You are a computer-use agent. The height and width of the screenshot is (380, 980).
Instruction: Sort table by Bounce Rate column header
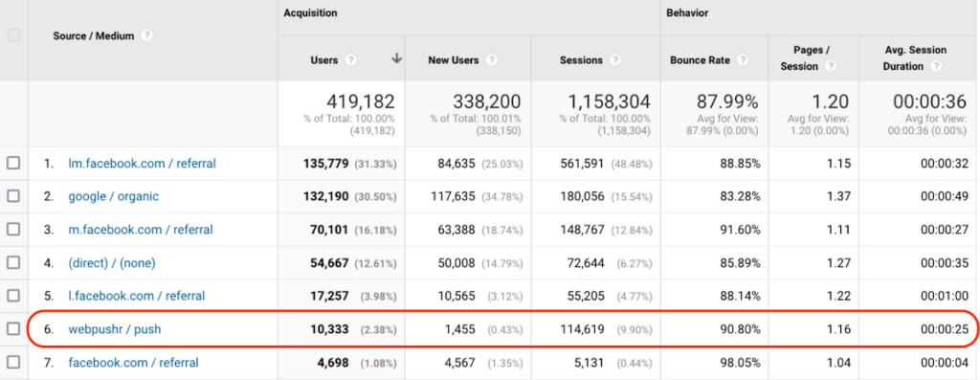700,60
